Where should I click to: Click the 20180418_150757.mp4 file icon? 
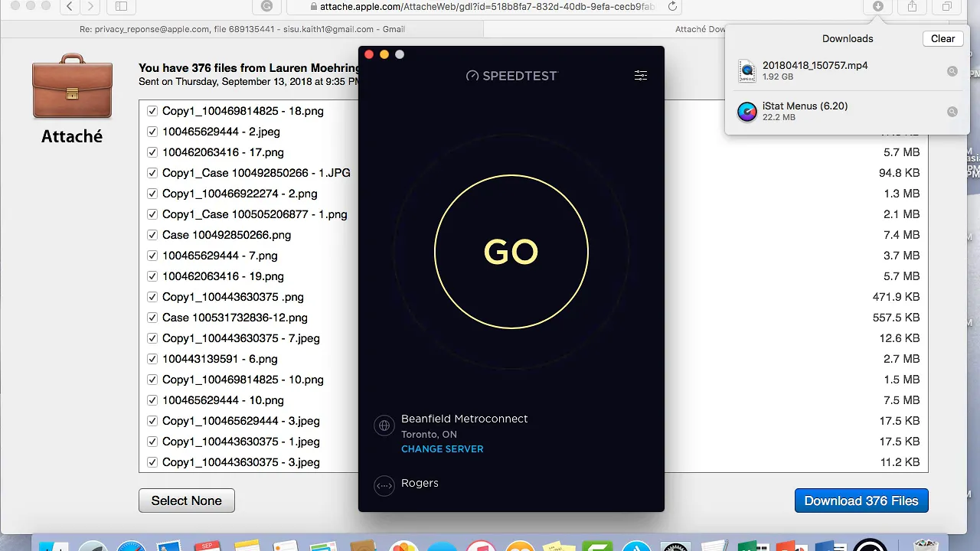coord(746,71)
